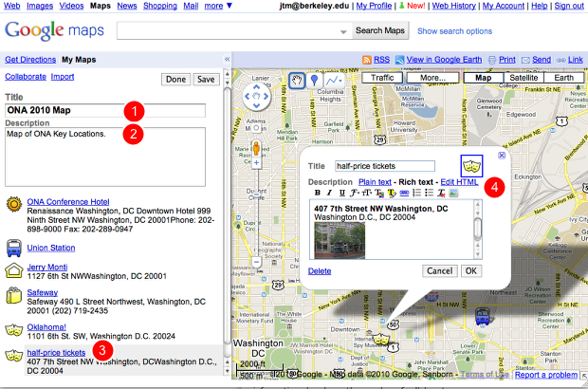Change the theater masks placemark icon in dialog
Screen dimensions: 588x389
471,165
